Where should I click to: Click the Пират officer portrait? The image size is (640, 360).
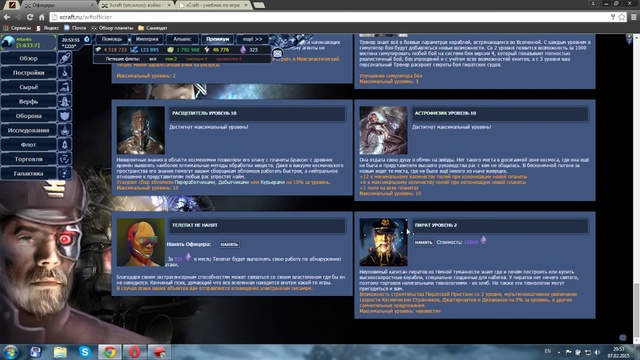point(383,242)
